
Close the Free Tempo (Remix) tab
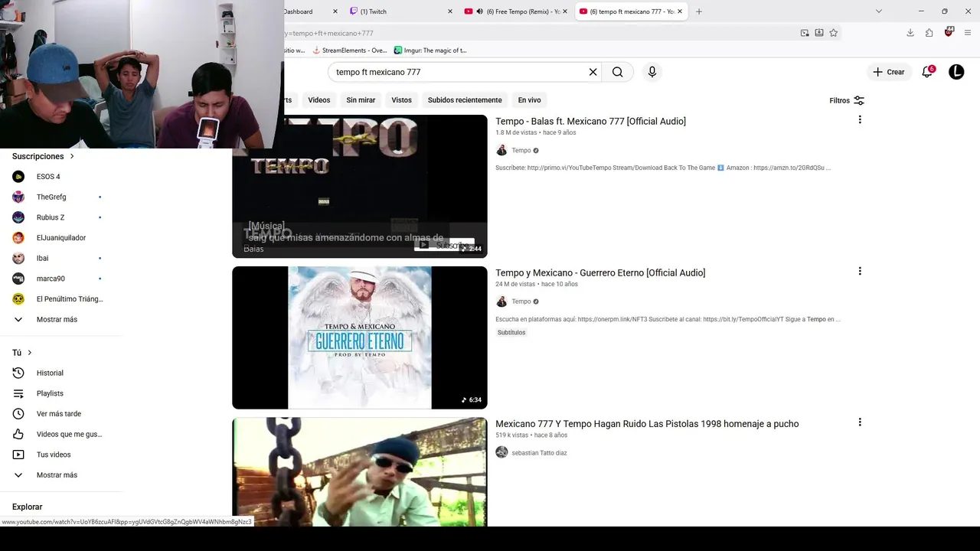(565, 11)
